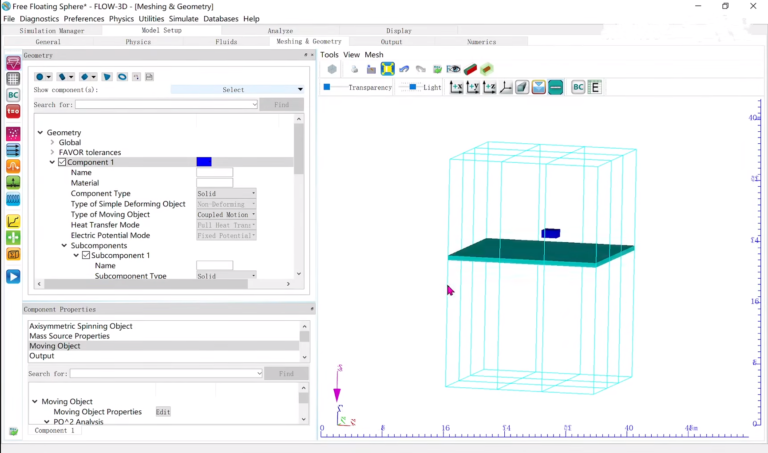
Task: Click the Component 1 Material field
Action: [x=215, y=183]
